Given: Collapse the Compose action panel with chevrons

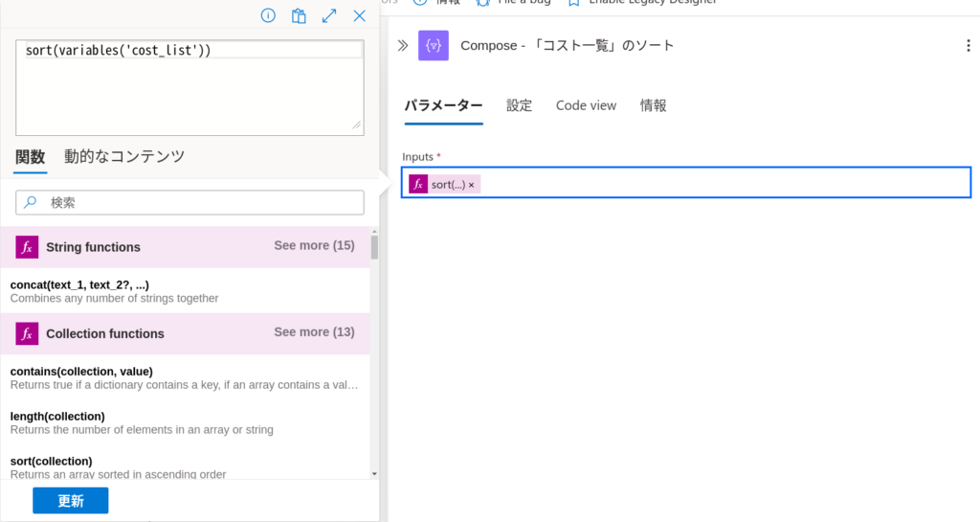Looking at the screenshot, I should coord(403,45).
